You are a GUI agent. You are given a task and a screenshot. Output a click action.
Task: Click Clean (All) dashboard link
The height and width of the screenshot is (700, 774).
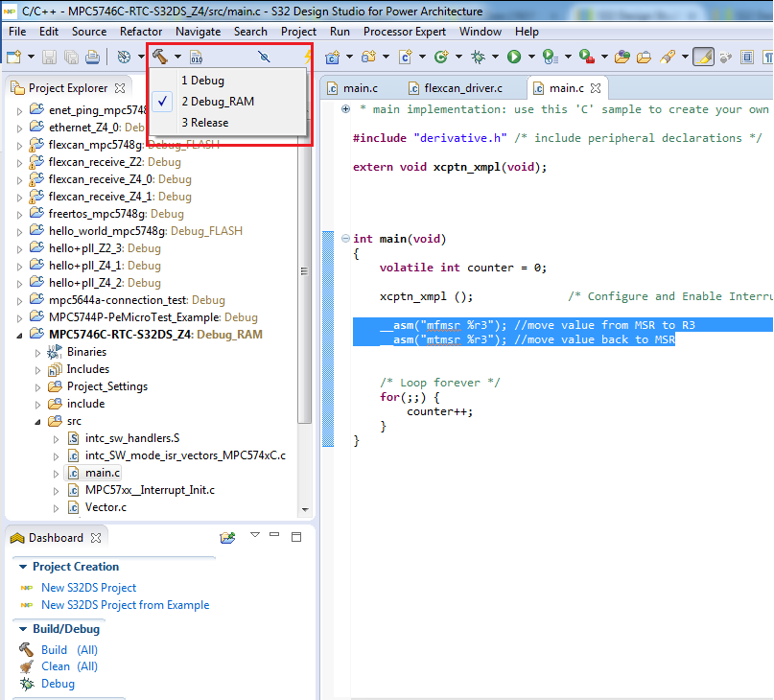[70, 666]
